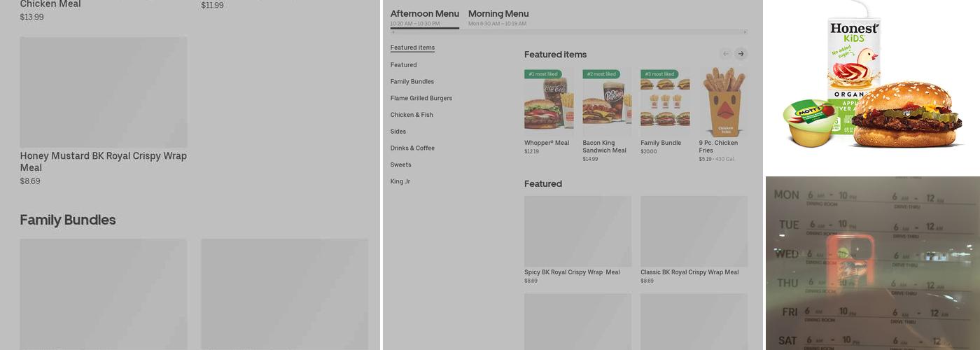The height and width of the screenshot is (350, 980).
Task: Click Classic BK Royal Crispy Wrap Meal title
Action: pyautogui.click(x=689, y=272)
